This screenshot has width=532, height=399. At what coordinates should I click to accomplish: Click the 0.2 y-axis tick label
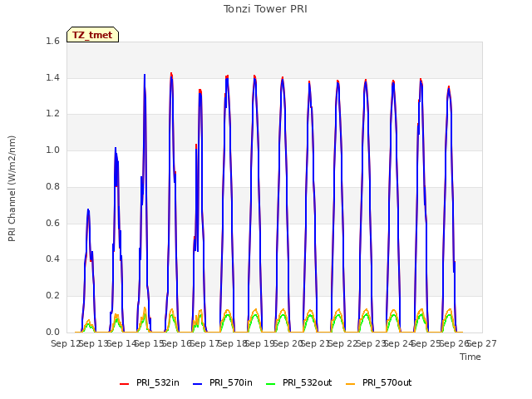click(x=52, y=296)
